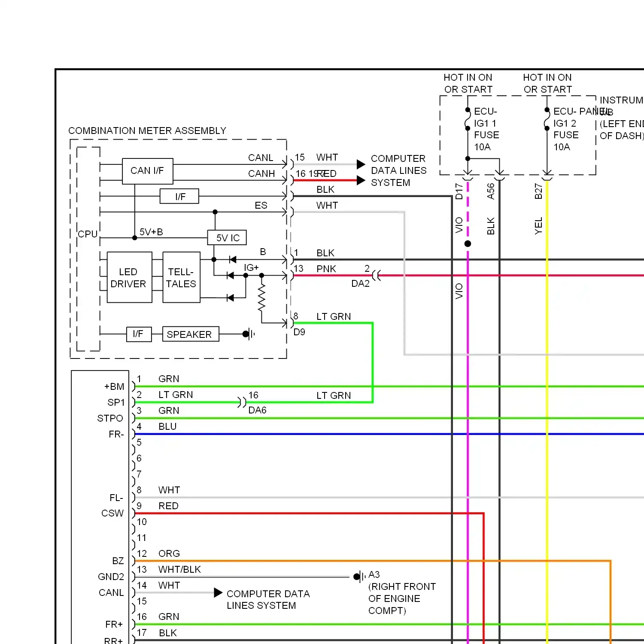Click the ground symbol left of A3
This screenshot has height=644, width=644.
tap(359, 577)
